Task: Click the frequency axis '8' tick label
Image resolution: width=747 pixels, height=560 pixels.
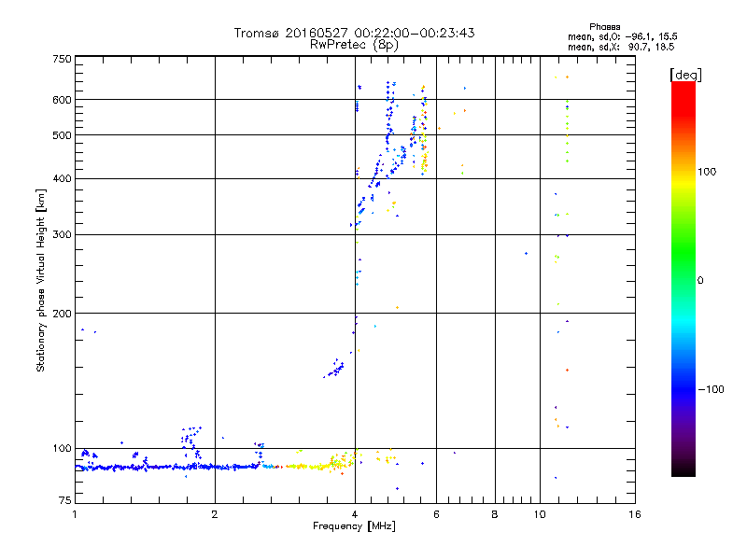Action: click(x=495, y=514)
